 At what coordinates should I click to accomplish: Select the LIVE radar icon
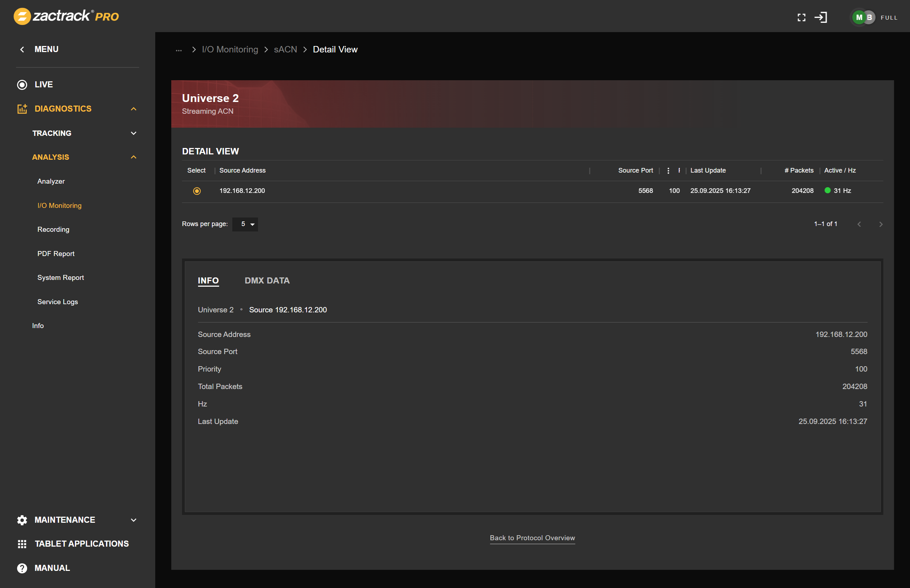tap(22, 85)
